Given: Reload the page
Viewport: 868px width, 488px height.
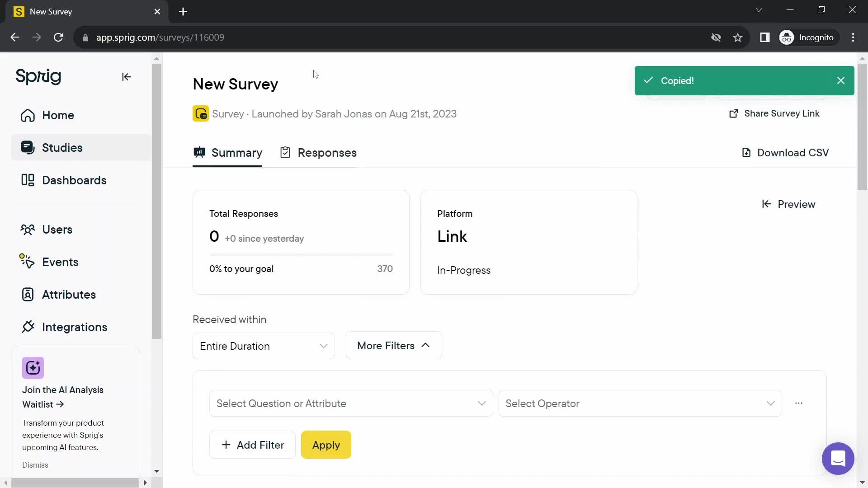Looking at the screenshot, I should pyautogui.click(x=58, y=38).
